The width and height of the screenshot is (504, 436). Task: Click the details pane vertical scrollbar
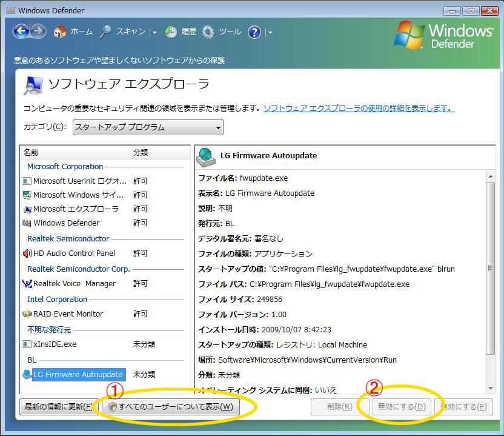490,267
